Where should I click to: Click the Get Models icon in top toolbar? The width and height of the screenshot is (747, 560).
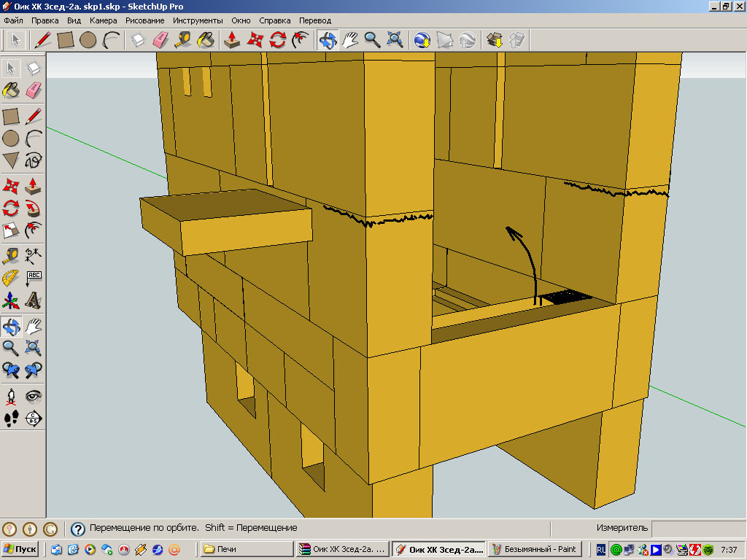tap(495, 39)
